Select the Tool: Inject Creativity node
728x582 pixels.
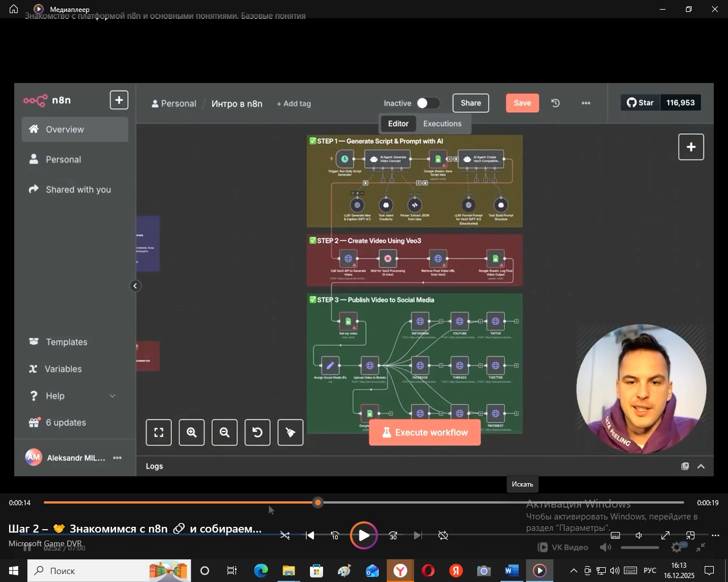click(386, 205)
